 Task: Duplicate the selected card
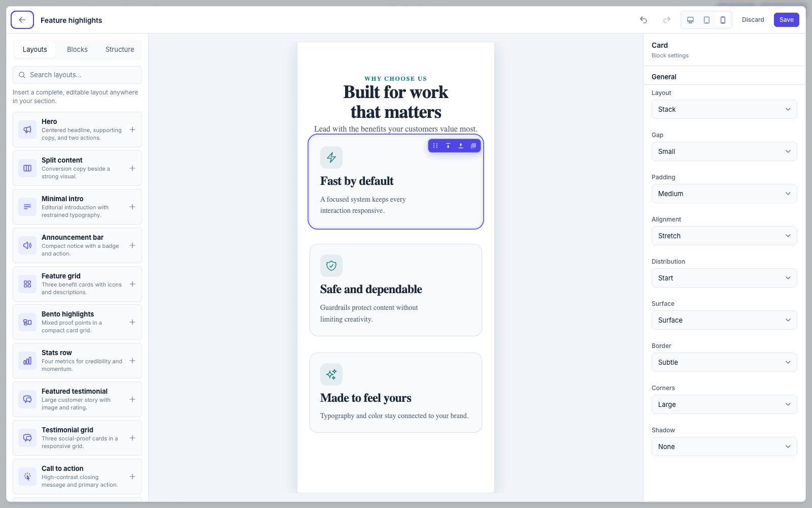pyautogui.click(x=473, y=146)
